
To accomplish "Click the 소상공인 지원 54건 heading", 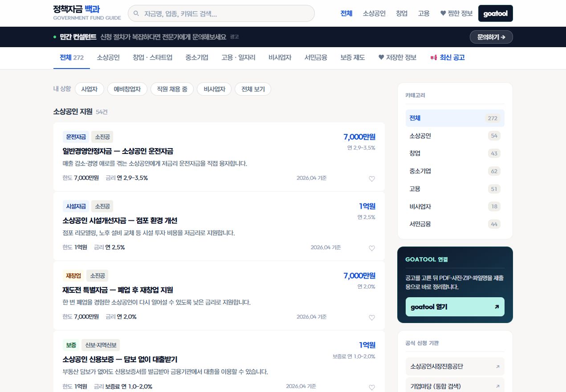I will (80, 112).
